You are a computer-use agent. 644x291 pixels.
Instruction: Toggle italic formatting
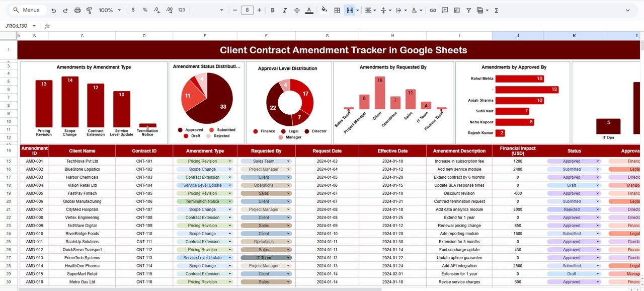point(284,10)
